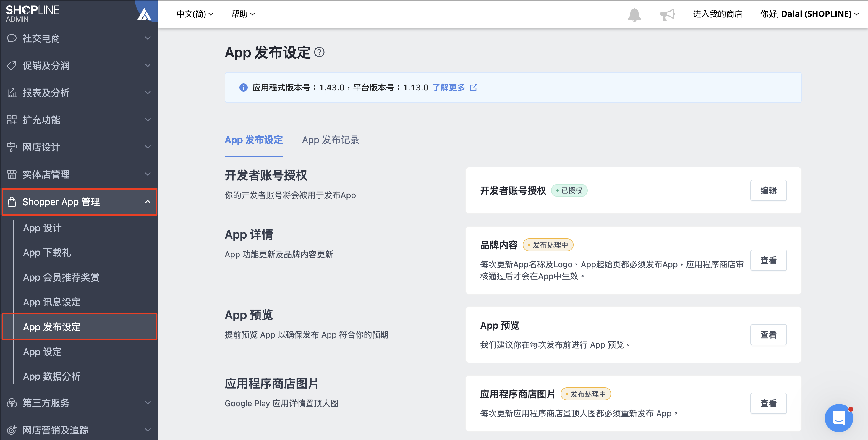
Task: Select App 发布设定 in sidebar
Action: click(x=80, y=327)
